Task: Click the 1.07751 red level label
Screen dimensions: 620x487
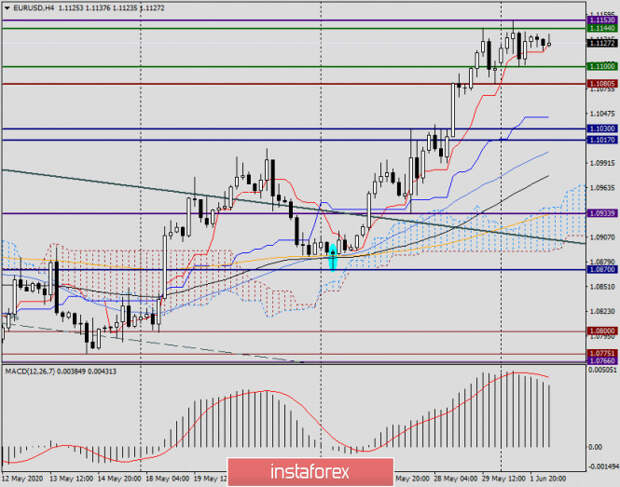Action: click(x=602, y=353)
